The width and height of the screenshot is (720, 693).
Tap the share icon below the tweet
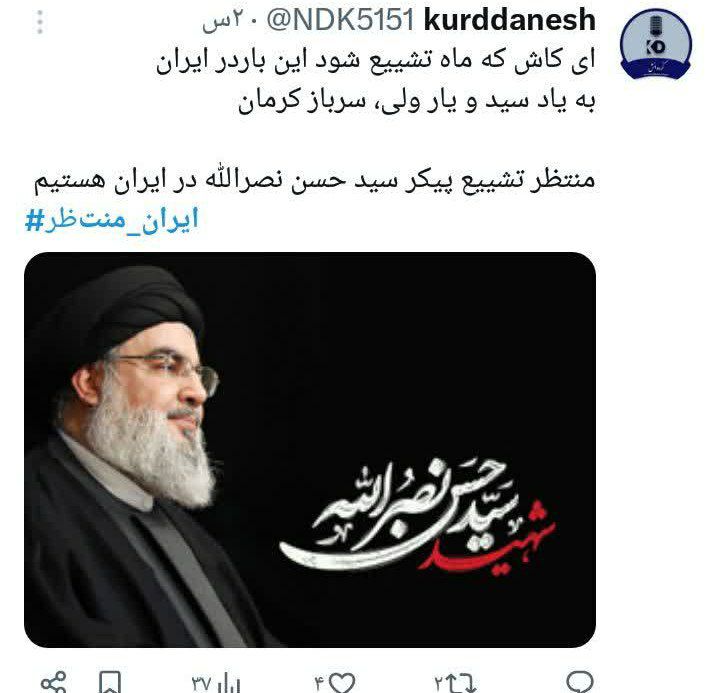tap(54, 682)
